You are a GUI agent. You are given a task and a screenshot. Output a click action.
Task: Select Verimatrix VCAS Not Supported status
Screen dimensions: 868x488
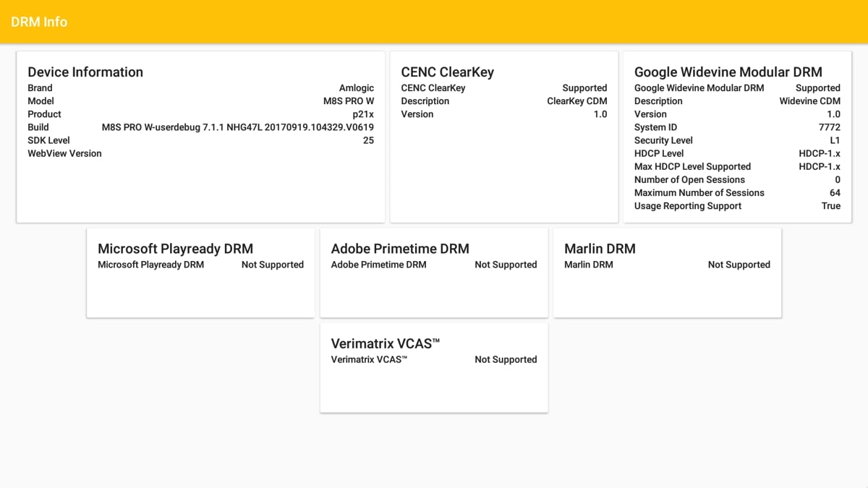coord(506,359)
